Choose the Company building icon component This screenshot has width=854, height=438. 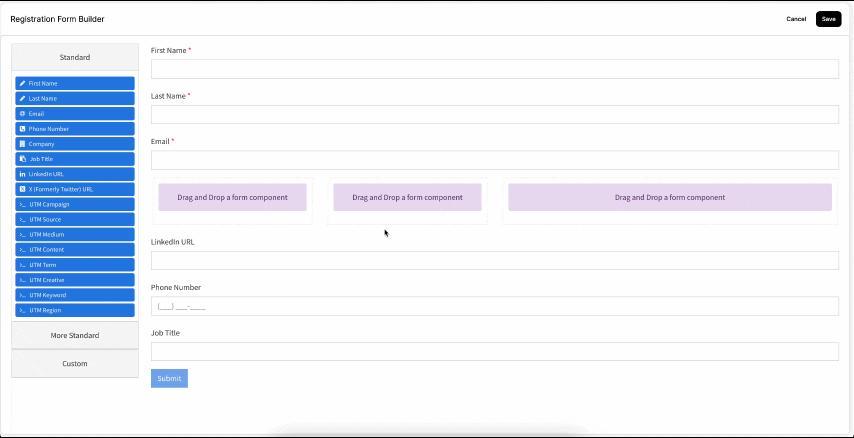tap(74, 144)
